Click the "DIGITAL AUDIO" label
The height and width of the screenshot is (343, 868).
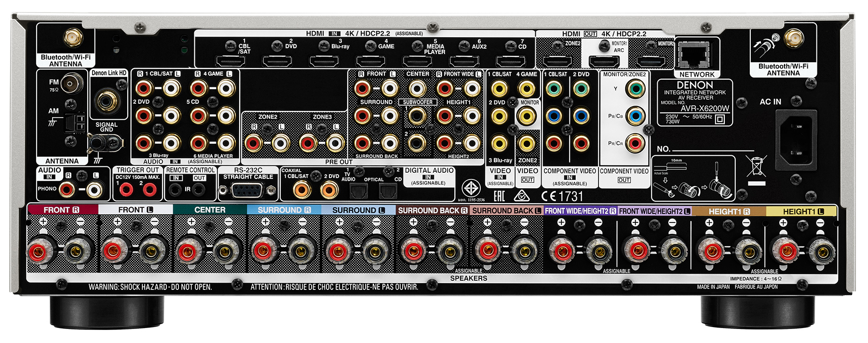pyautogui.click(x=429, y=170)
